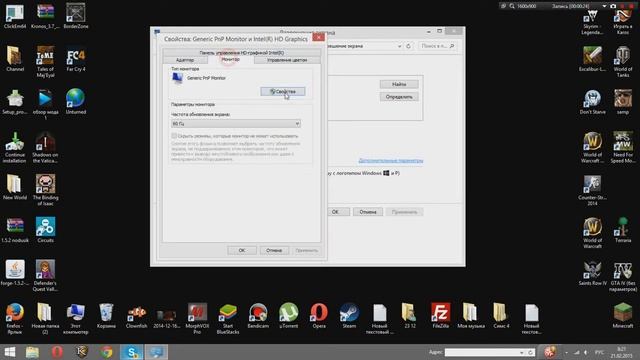Open the GTA IV desktop icon
The height and width of the screenshot is (360, 640).
tap(623, 277)
